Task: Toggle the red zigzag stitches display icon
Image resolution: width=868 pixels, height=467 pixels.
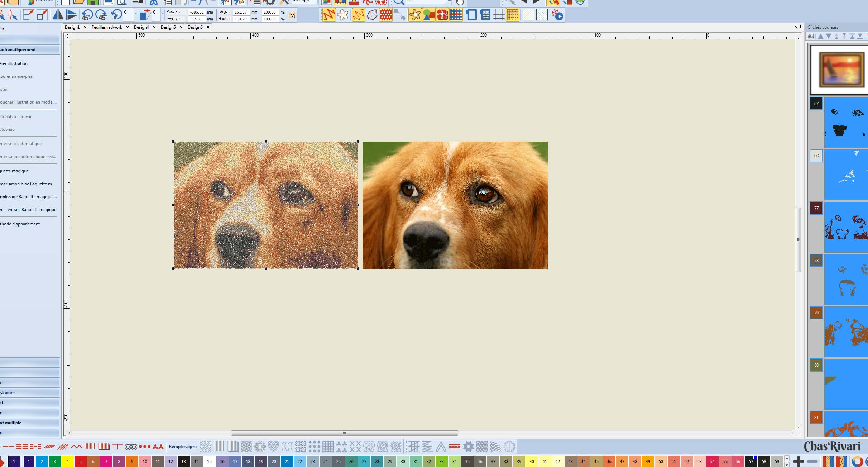Action: 329,15
